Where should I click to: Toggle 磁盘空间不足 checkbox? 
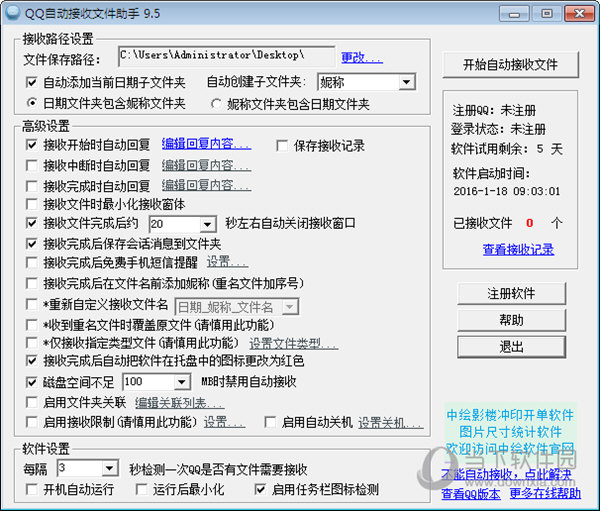[x=31, y=382]
